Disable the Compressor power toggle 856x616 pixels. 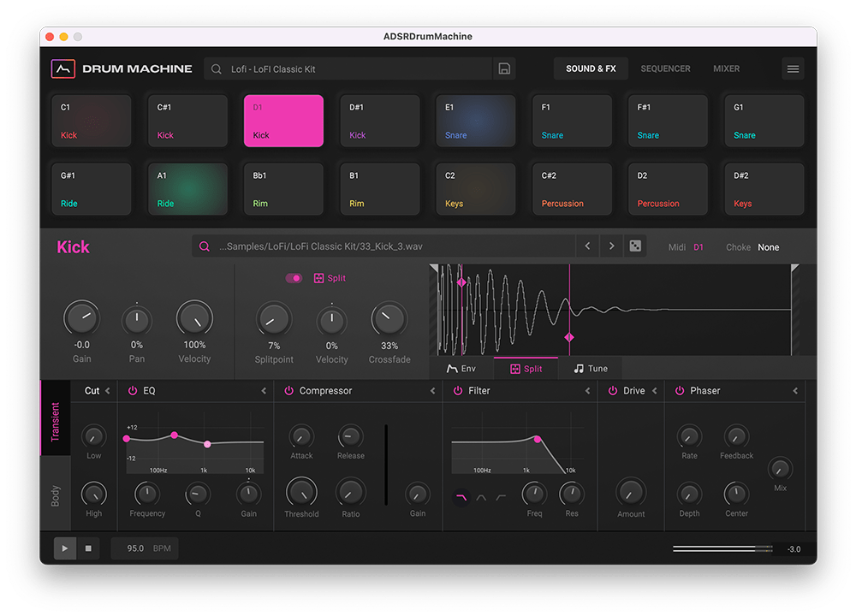point(288,390)
